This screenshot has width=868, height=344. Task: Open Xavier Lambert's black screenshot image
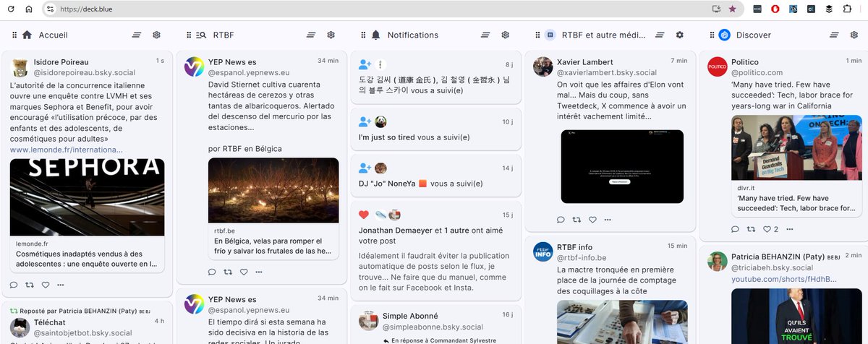(622, 167)
